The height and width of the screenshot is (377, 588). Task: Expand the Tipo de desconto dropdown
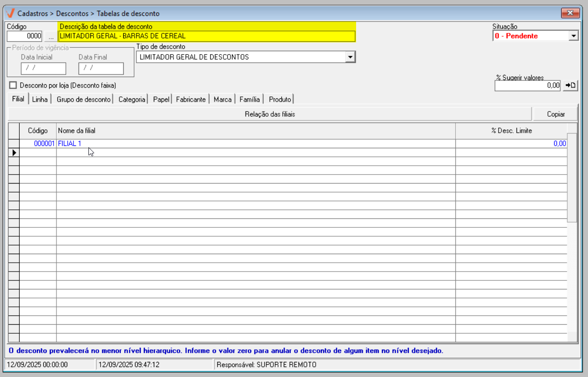350,57
